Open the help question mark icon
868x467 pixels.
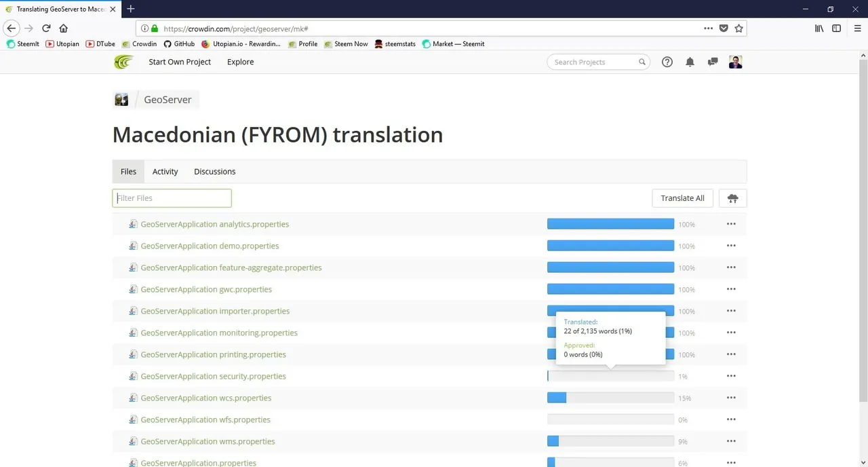pos(667,62)
